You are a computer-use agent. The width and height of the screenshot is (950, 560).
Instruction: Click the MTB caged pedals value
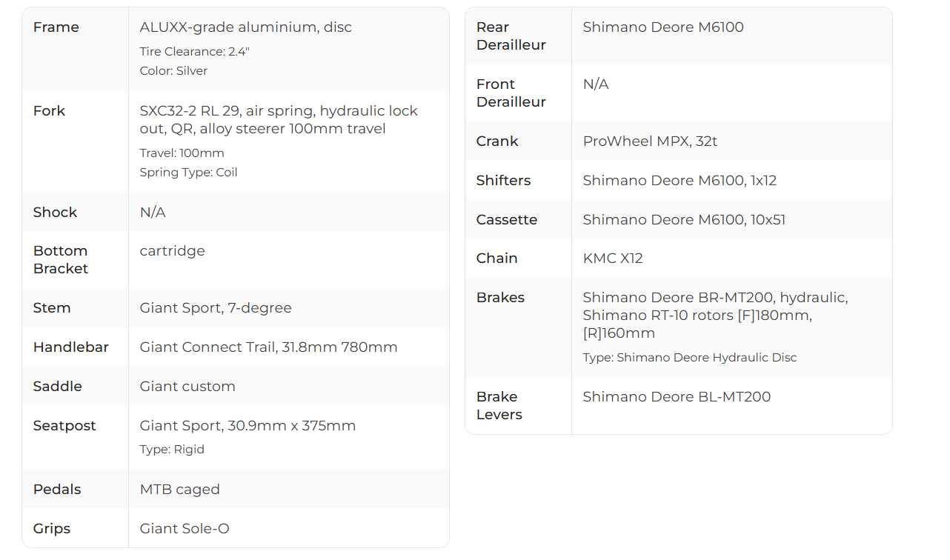coord(179,490)
